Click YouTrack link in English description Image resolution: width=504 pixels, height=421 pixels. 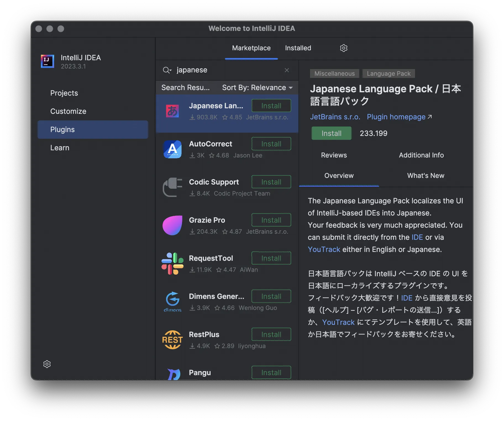(x=324, y=249)
